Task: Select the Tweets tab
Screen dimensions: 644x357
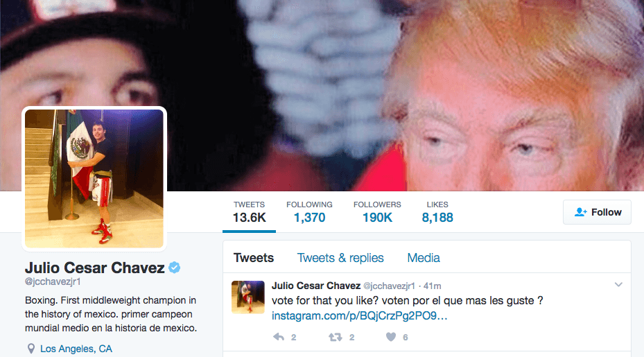Action: pyautogui.click(x=254, y=258)
